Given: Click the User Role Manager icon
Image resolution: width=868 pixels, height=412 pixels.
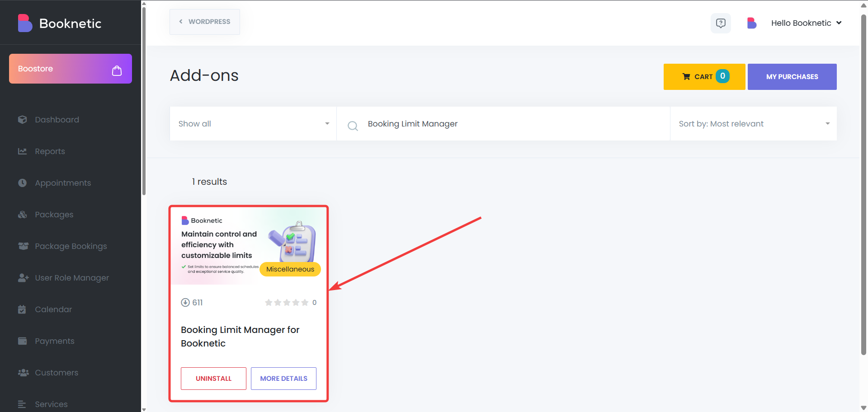Looking at the screenshot, I should click(x=23, y=278).
